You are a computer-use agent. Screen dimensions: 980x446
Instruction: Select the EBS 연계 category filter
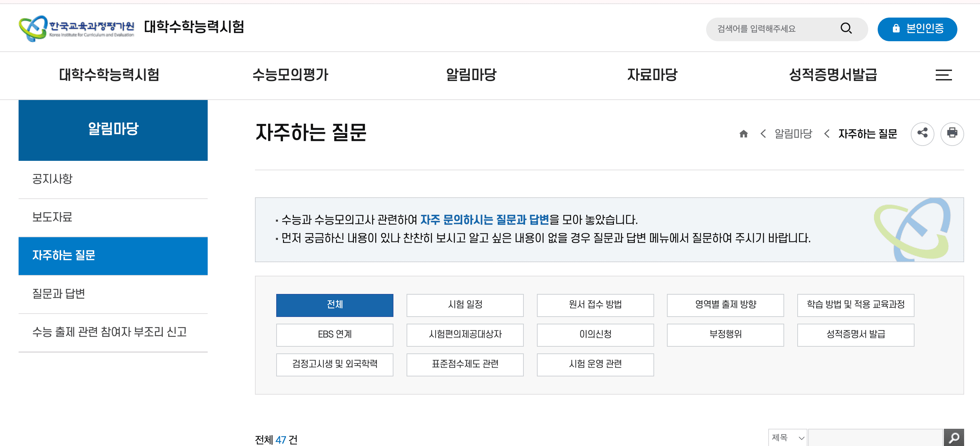tap(334, 334)
